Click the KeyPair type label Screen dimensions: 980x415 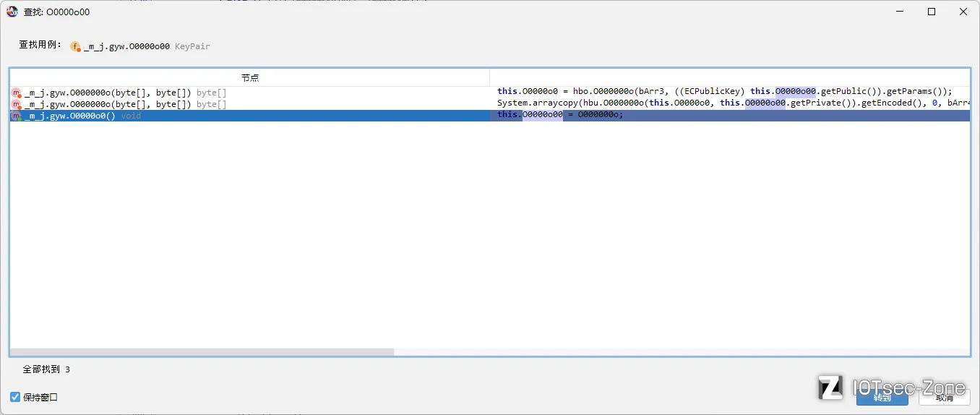click(x=192, y=46)
